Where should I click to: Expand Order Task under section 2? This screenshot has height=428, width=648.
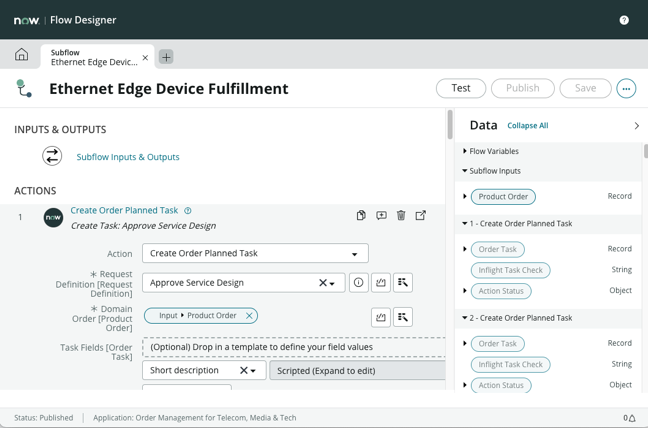click(x=465, y=343)
